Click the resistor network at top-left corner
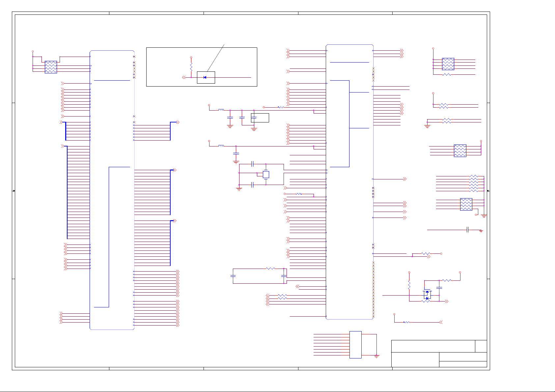This screenshot has height=392, width=555. (x=51, y=67)
